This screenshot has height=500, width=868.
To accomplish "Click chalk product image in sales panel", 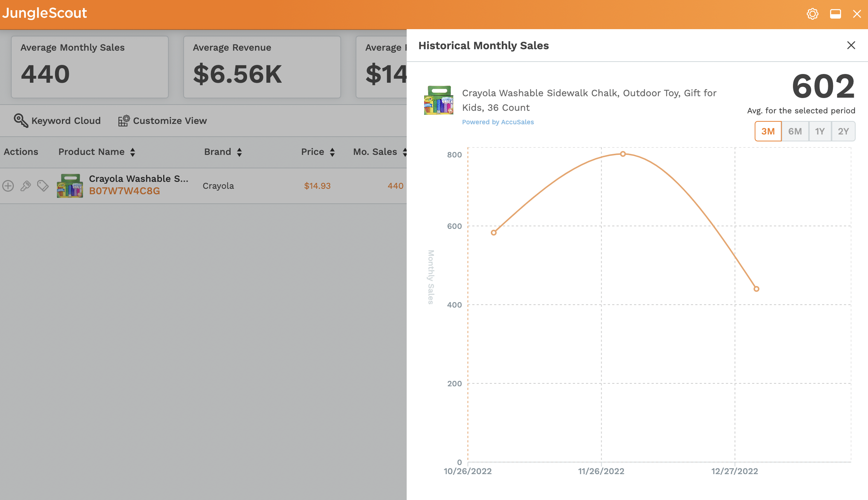I will [439, 100].
